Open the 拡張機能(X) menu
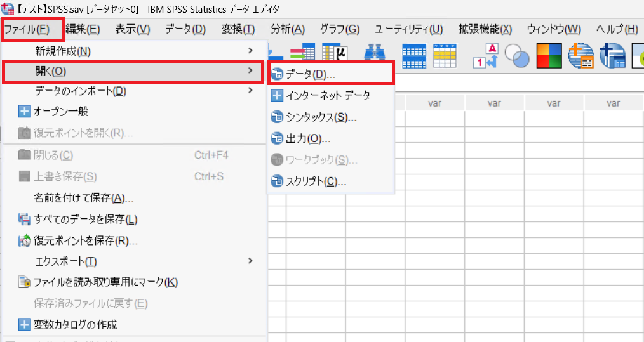The width and height of the screenshot is (644, 342). pos(485,30)
